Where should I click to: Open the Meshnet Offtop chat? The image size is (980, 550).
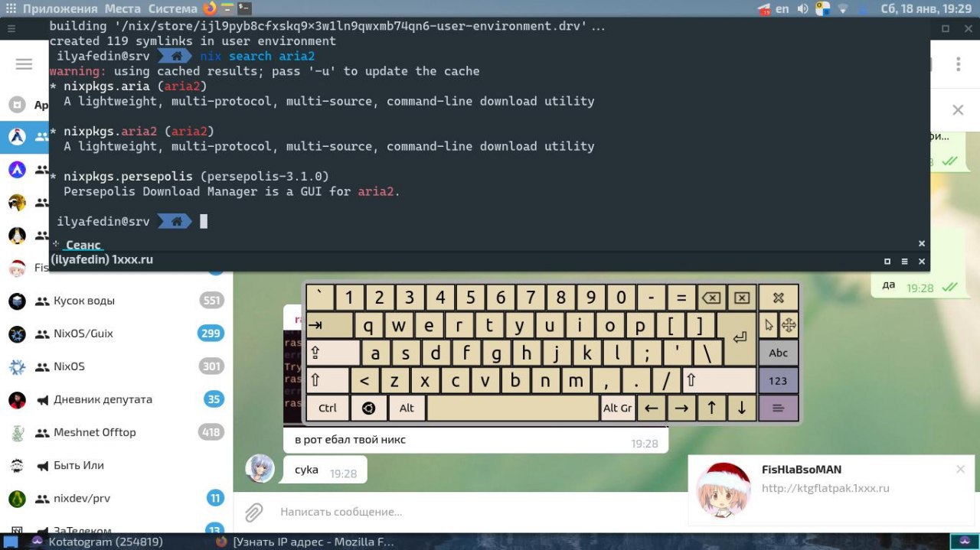(116, 432)
